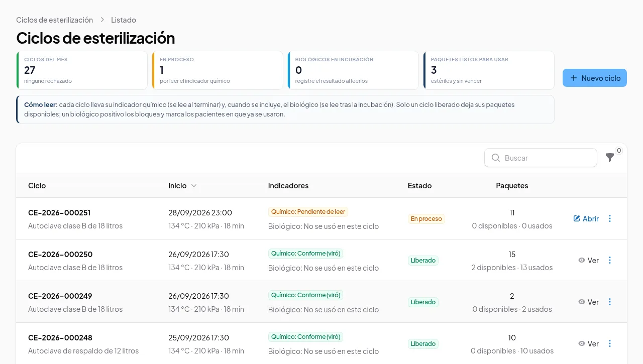643x364 pixels.
Task: Open the three-dot menu for CE-2026-000250
Action: (610, 260)
